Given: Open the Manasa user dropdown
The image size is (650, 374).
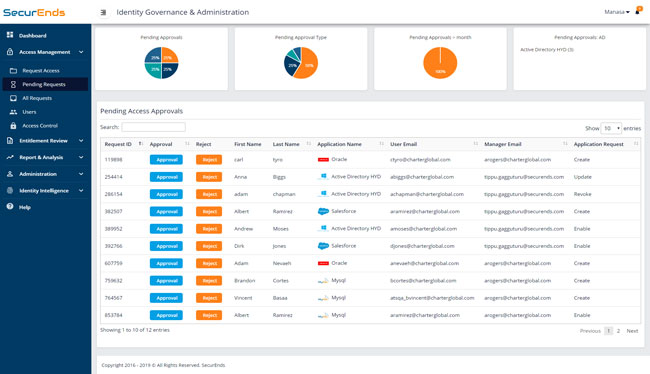Looking at the screenshot, I should click(x=616, y=12).
